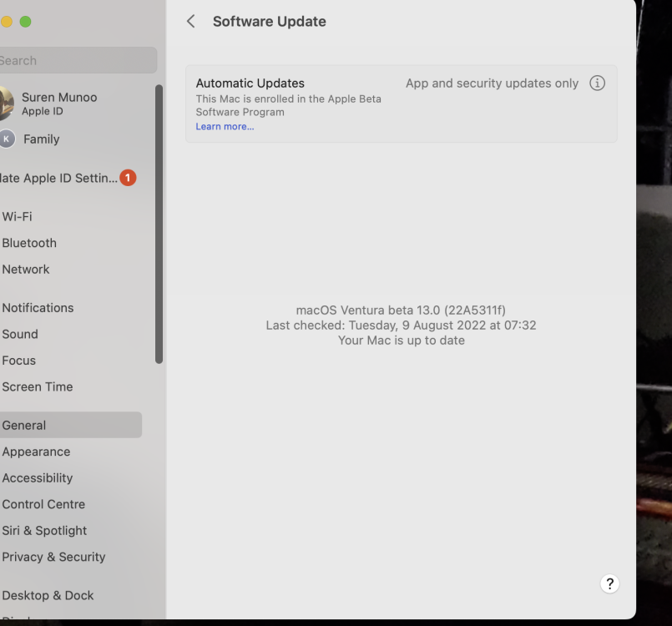The width and height of the screenshot is (672, 626).
Task: Open Control Centre settings
Action: coord(71,504)
